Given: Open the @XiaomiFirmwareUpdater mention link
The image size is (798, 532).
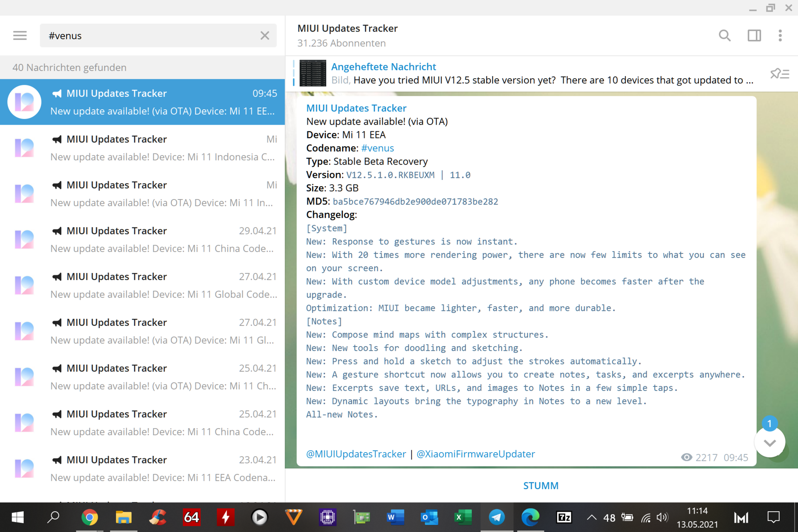Looking at the screenshot, I should (x=475, y=454).
